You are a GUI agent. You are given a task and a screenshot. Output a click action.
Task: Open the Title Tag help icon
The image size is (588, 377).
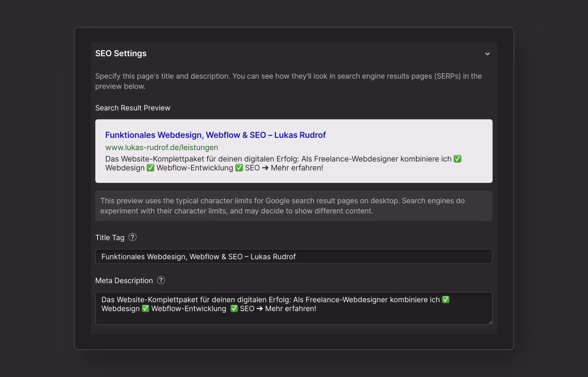tap(133, 237)
